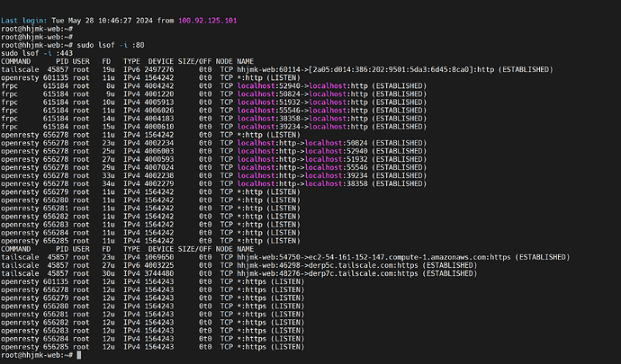621x364 pixels.
Task: Click 'localhost:50824' in the frpc 9u row
Action: (x=268, y=94)
